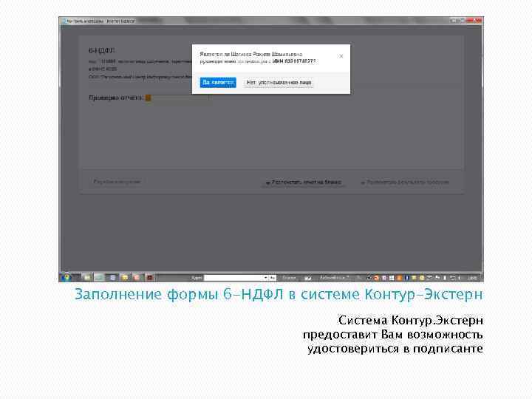
Task: Choose "Нет, уполномоченное лицо" in the dialog
Action: click(279, 83)
